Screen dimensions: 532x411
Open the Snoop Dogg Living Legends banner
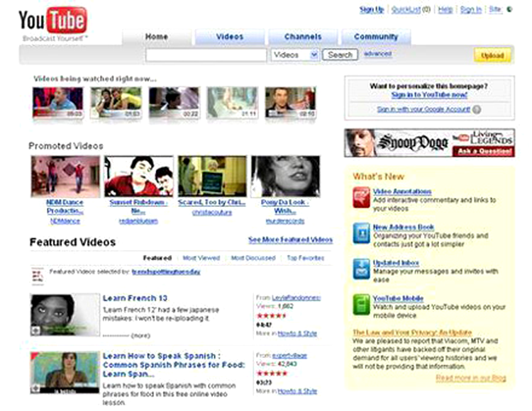pos(429,142)
